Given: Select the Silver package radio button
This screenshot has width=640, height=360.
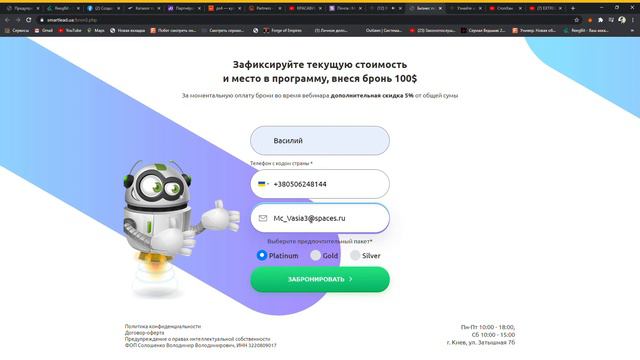Looking at the screenshot, I should point(356,256).
